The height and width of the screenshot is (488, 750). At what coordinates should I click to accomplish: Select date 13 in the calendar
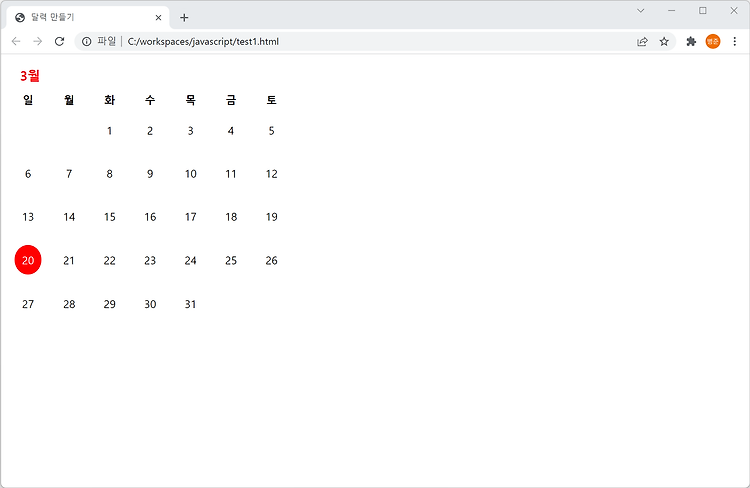(28, 217)
